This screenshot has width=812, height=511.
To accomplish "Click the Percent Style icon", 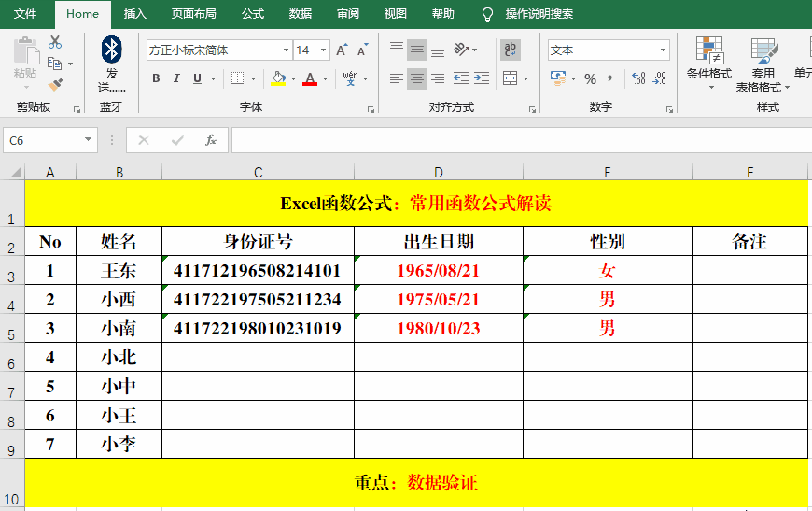I will (590, 79).
